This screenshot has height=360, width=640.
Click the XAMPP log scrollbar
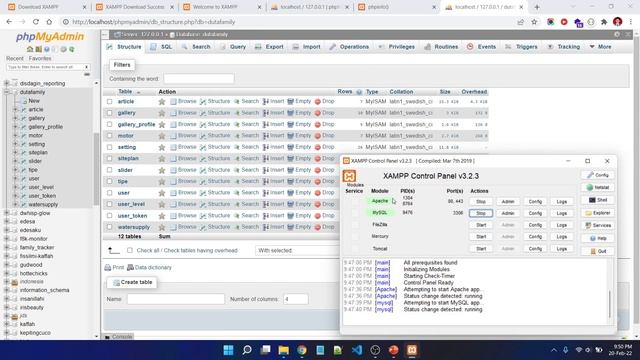610,303
